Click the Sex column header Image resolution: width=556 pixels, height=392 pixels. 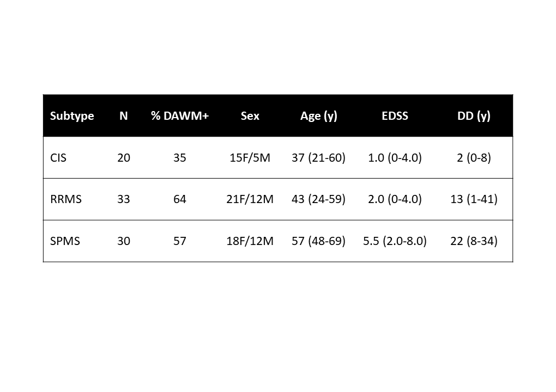point(250,116)
